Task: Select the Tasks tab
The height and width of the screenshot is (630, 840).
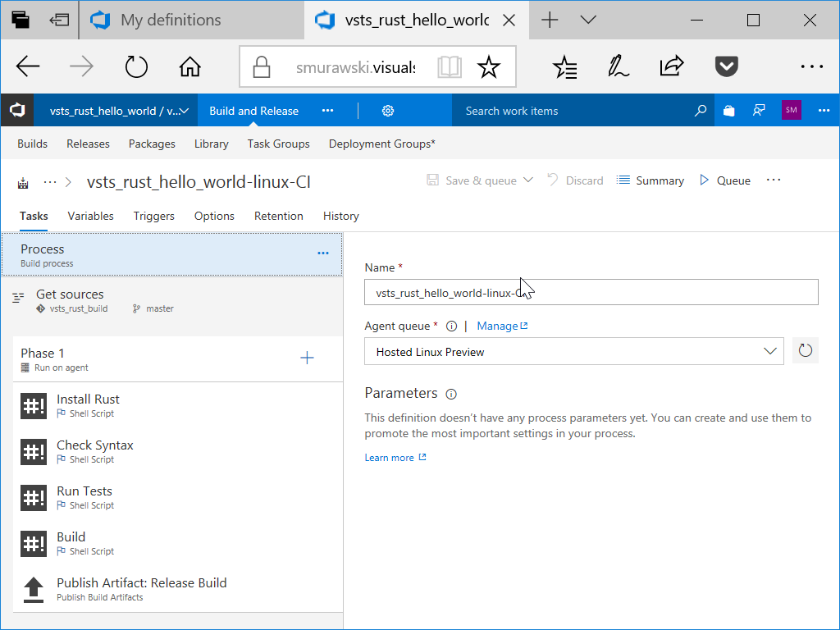Action: pos(34,216)
